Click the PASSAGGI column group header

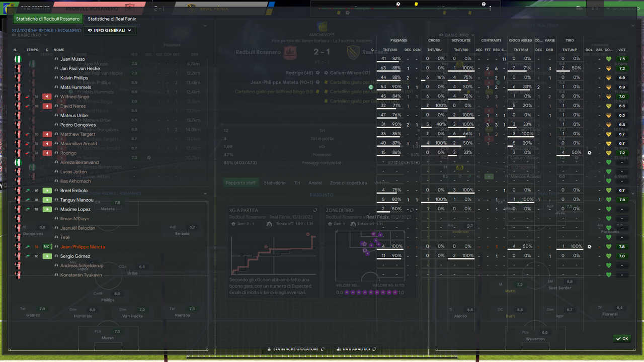398,40
